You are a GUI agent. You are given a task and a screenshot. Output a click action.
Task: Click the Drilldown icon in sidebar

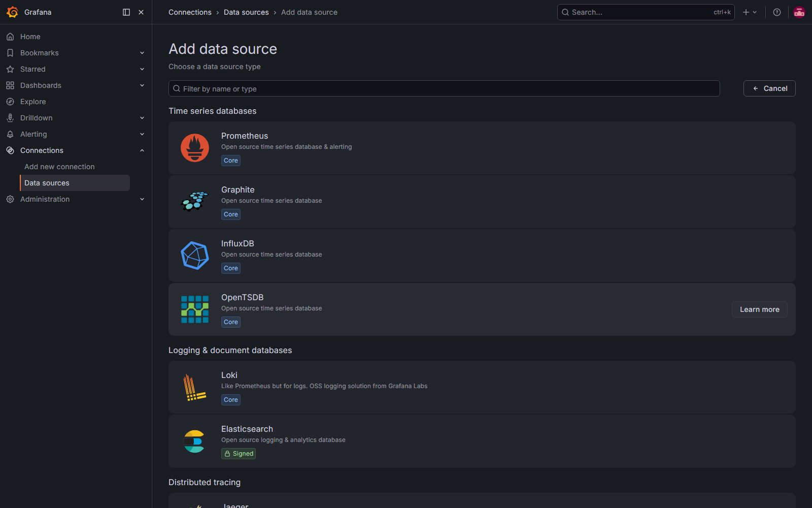tap(10, 118)
